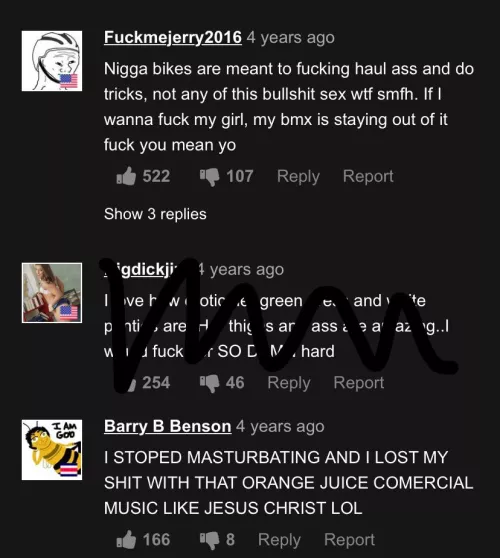Open the Barry B Benson profile link

click(168, 426)
